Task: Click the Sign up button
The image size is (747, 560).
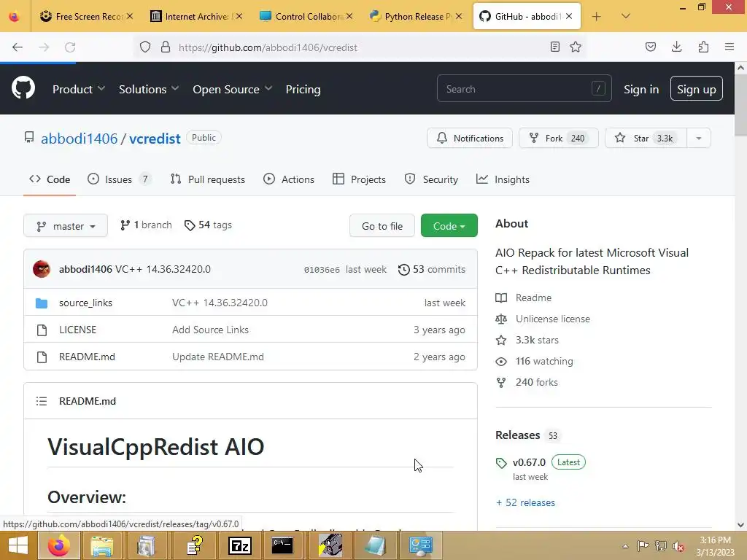Action: pos(696,89)
